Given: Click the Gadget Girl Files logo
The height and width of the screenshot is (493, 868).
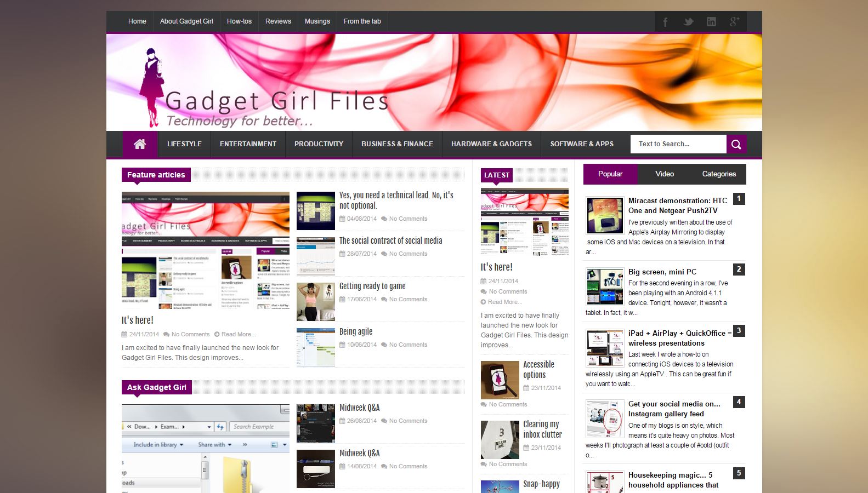Looking at the screenshot, I should (x=265, y=88).
